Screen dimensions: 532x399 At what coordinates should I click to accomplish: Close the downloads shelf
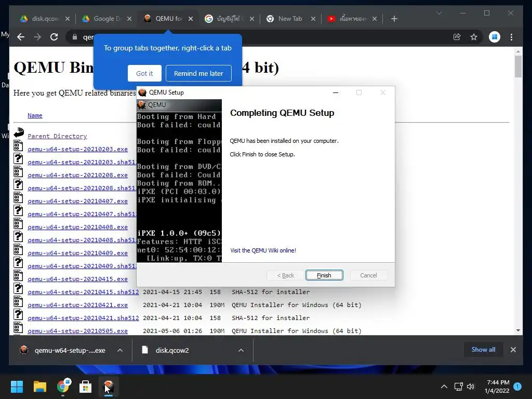(513, 350)
